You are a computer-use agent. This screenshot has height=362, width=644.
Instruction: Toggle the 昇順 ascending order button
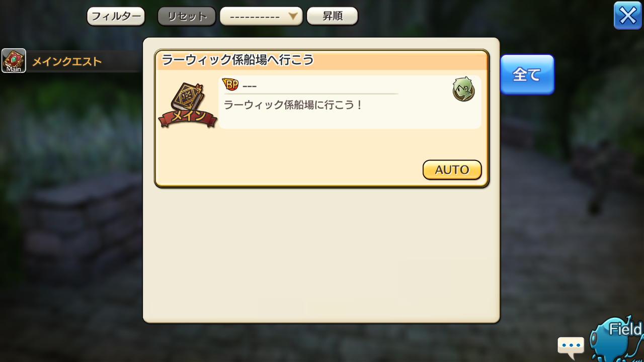tap(332, 16)
